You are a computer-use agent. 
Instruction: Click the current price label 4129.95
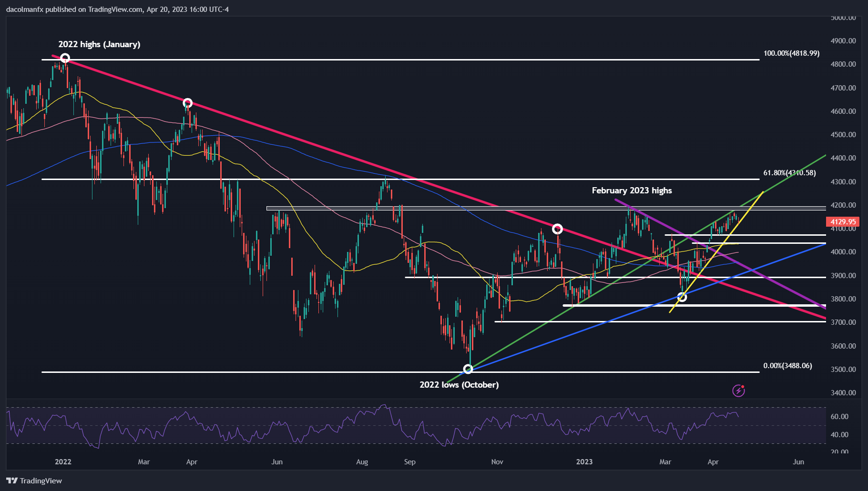pos(843,221)
